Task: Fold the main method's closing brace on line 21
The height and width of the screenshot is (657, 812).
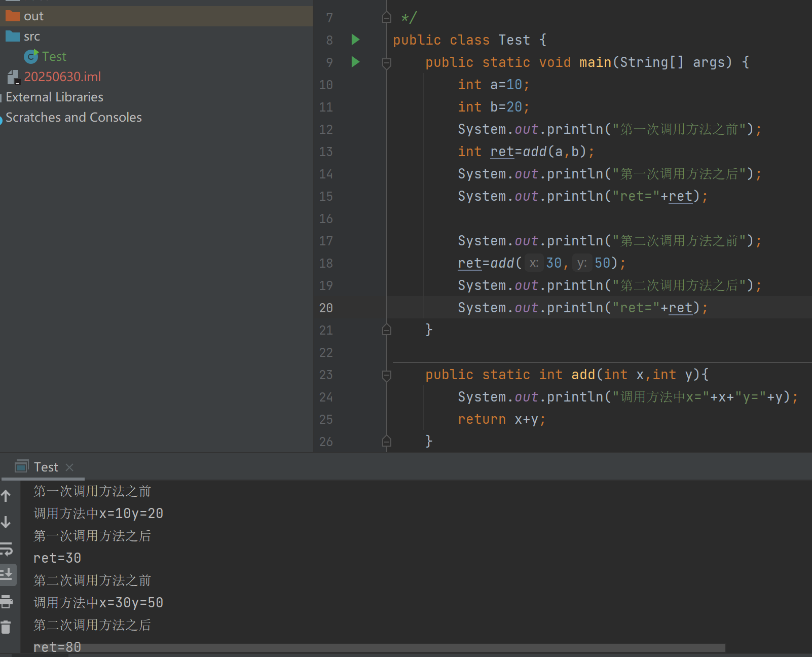Action: pos(386,330)
